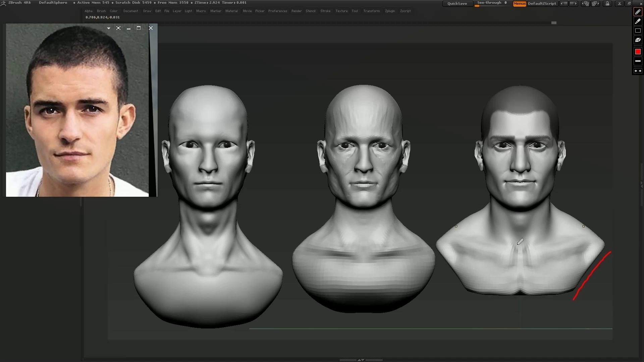Open the Zplugin menu

point(389,11)
